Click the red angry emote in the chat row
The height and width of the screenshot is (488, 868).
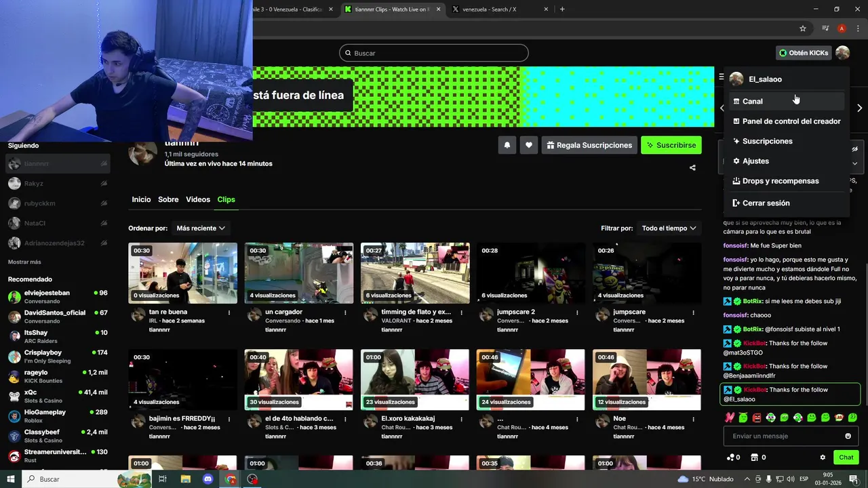click(757, 418)
